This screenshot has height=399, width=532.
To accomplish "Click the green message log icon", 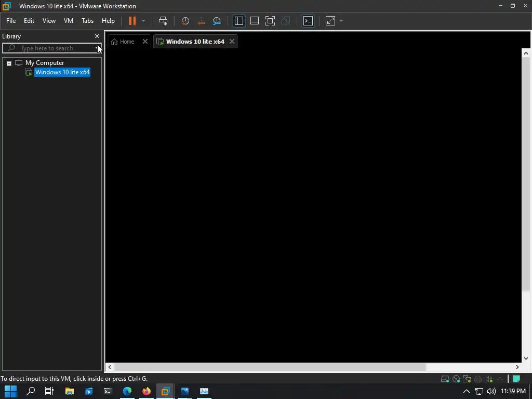I will click(x=516, y=379).
